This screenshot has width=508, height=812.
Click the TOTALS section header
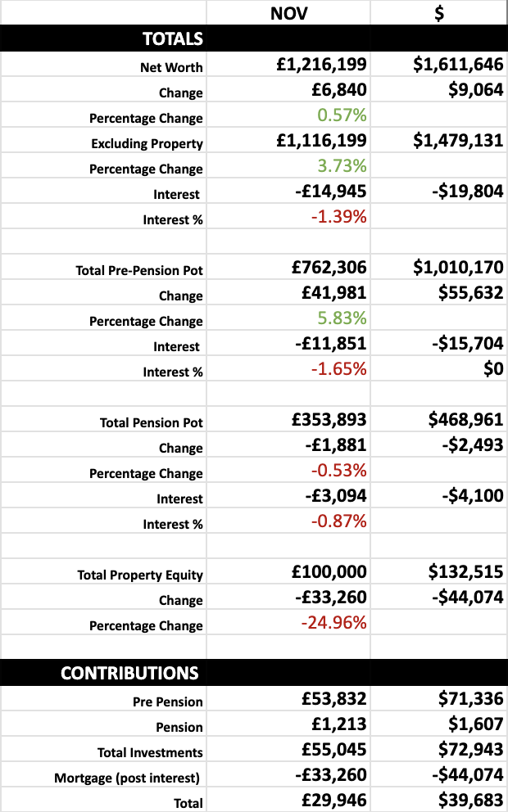click(x=173, y=38)
